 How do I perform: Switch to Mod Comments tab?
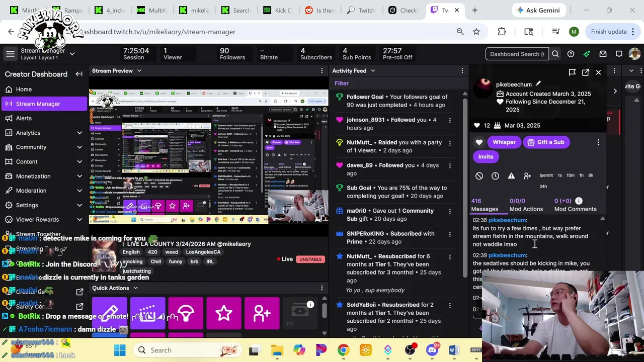pyautogui.click(x=575, y=205)
